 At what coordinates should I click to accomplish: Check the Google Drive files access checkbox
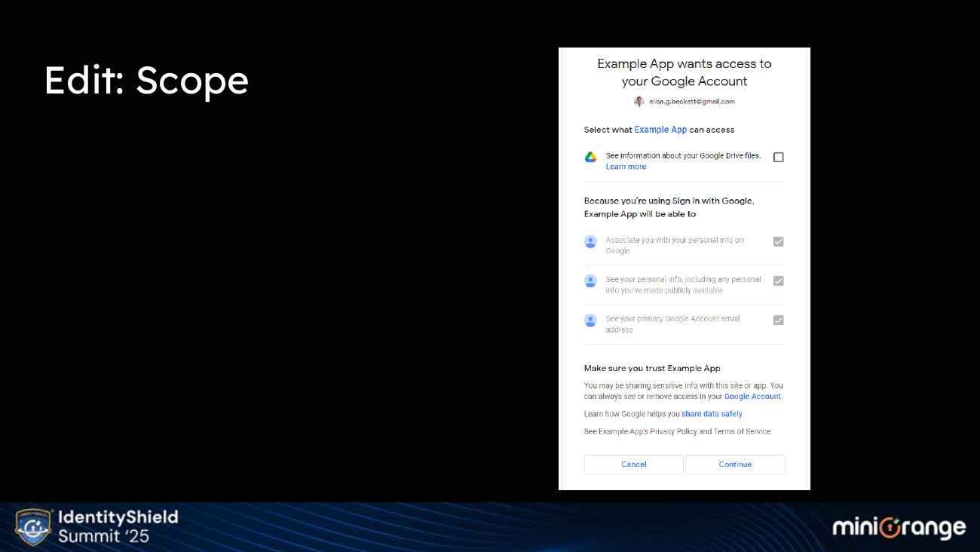(x=779, y=157)
